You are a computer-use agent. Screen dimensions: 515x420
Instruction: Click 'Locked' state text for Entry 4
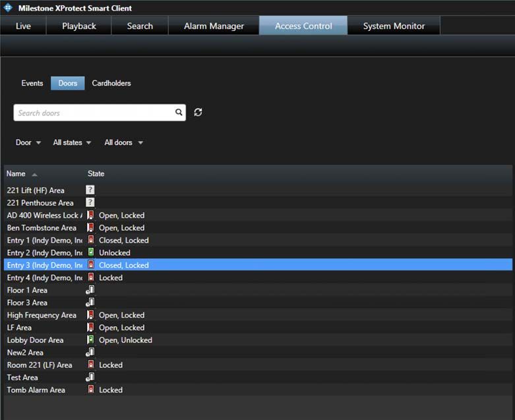[x=111, y=278]
